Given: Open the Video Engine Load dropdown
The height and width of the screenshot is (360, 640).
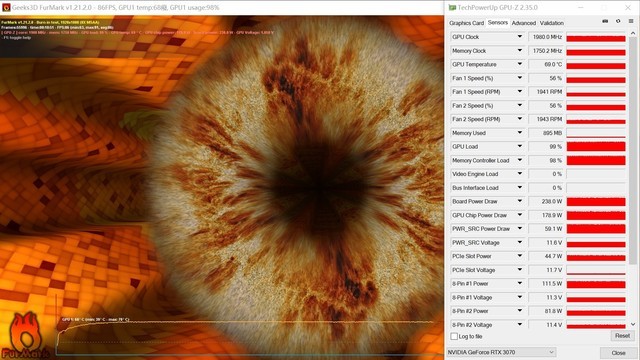Looking at the screenshot, I should tap(520, 174).
